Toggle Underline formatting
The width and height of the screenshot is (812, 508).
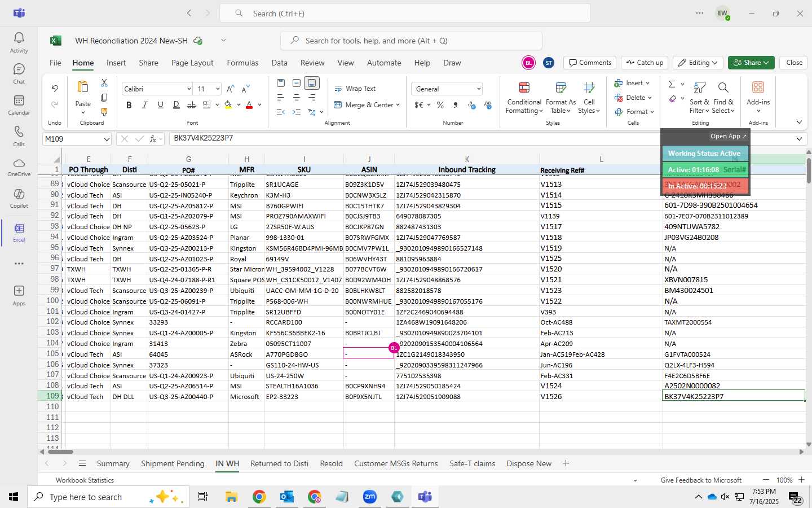pos(161,105)
